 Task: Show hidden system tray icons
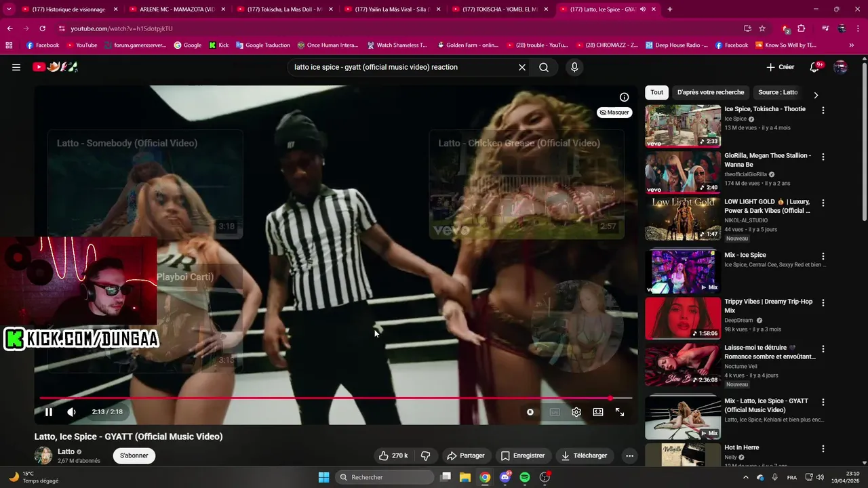click(746, 477)
